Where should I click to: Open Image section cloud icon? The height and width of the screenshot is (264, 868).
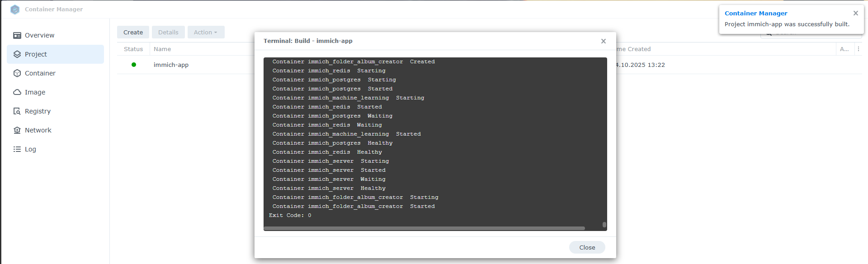(x=17, y=92)
